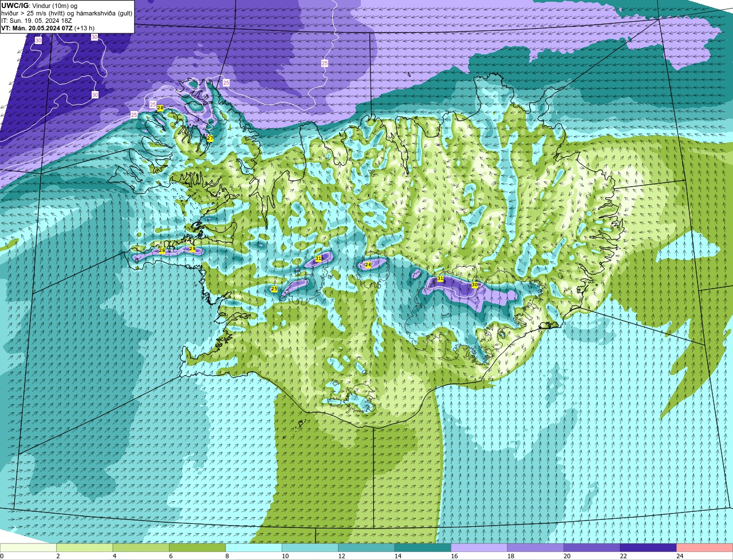733x560 pixels.
Task: Click the legend scale tick label "8"
Action: click(x=227, y=556)
